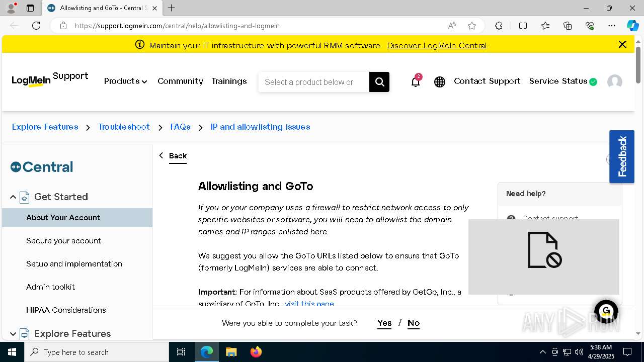
Task: Open the taskbar volume icon
Action: click(x=579, y=352)
